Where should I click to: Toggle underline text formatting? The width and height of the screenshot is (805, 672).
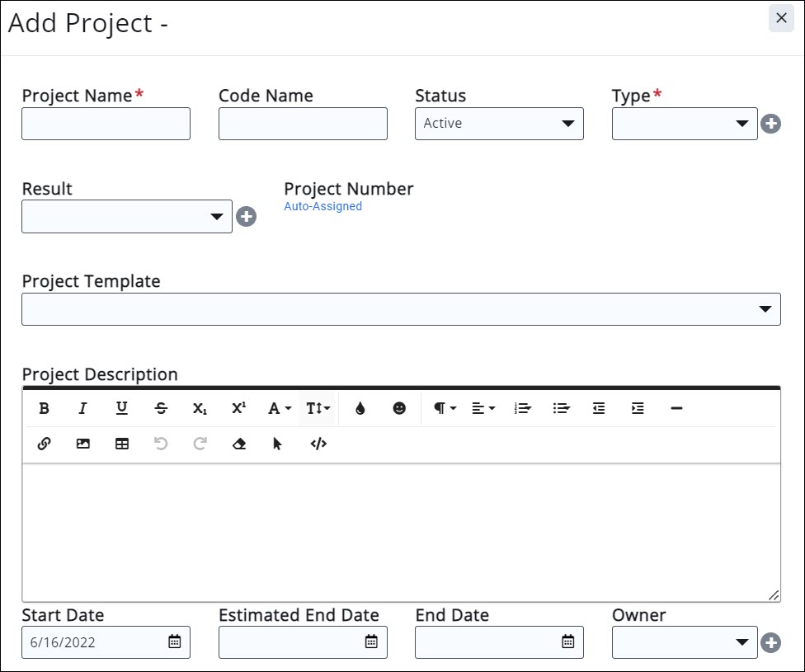[122, 408]
